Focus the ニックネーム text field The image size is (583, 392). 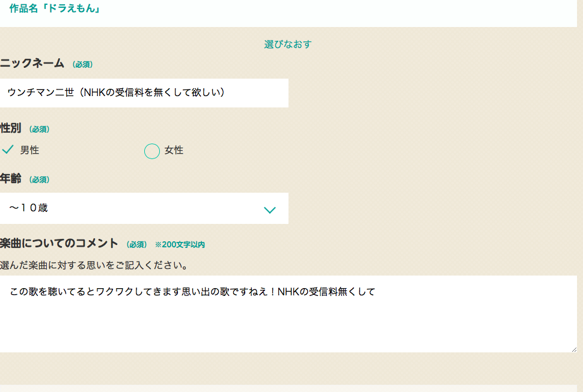(x=144, y=93)
